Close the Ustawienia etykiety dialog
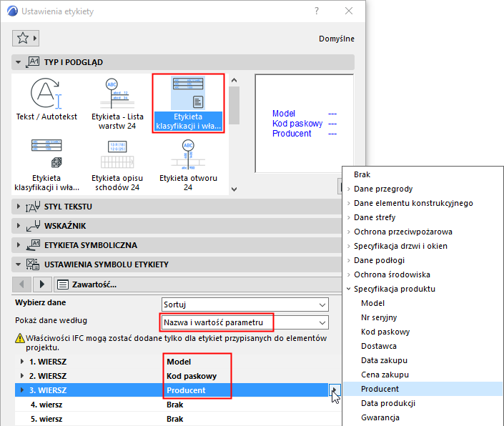504x426 pixels. point(349,11)
